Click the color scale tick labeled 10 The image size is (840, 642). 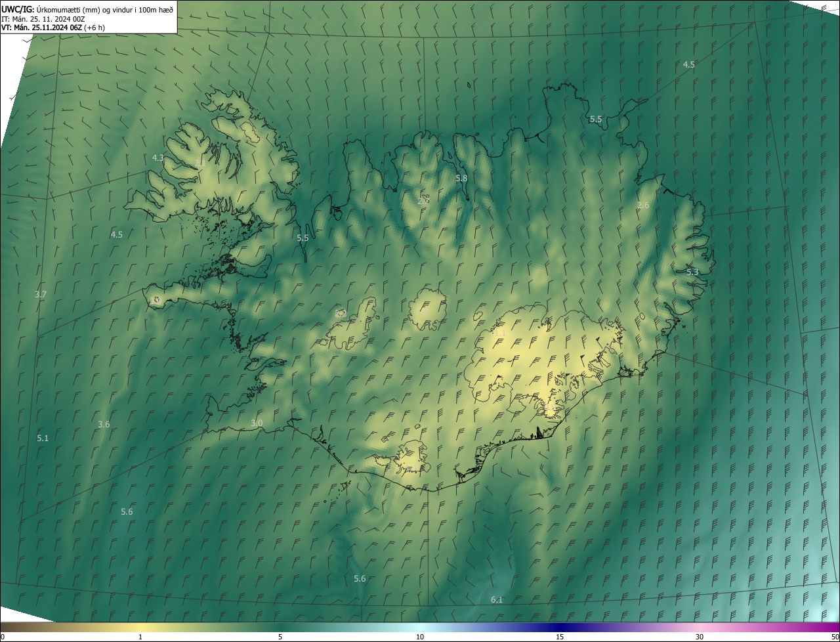pos(420,637)
